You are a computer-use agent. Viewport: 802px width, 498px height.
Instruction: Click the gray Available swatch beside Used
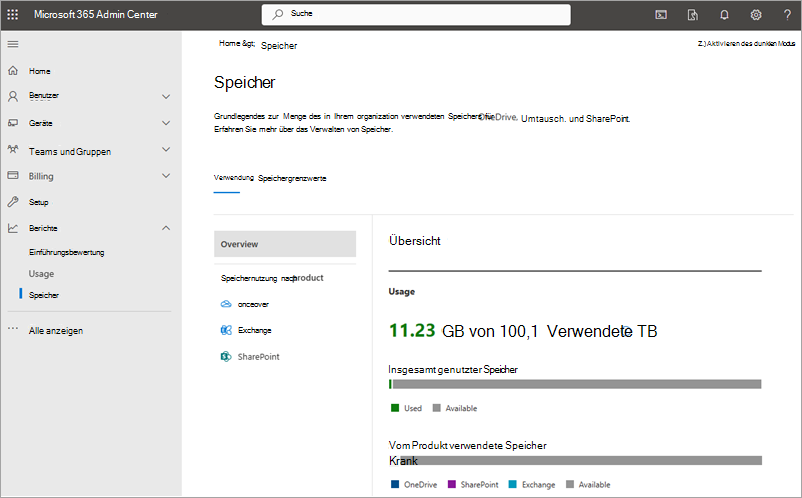(436, 408)
